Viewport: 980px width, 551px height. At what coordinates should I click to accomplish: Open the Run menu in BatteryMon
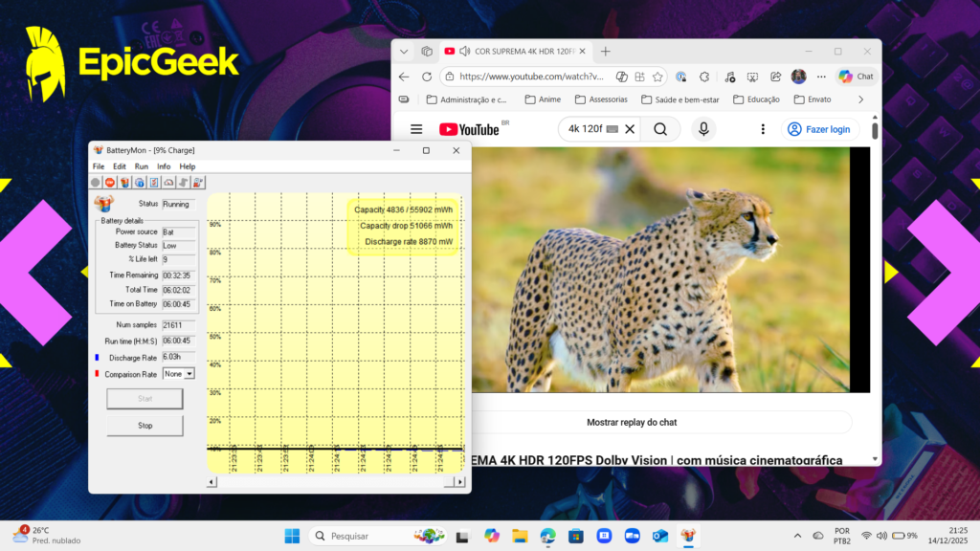click(x=142, y=166)
